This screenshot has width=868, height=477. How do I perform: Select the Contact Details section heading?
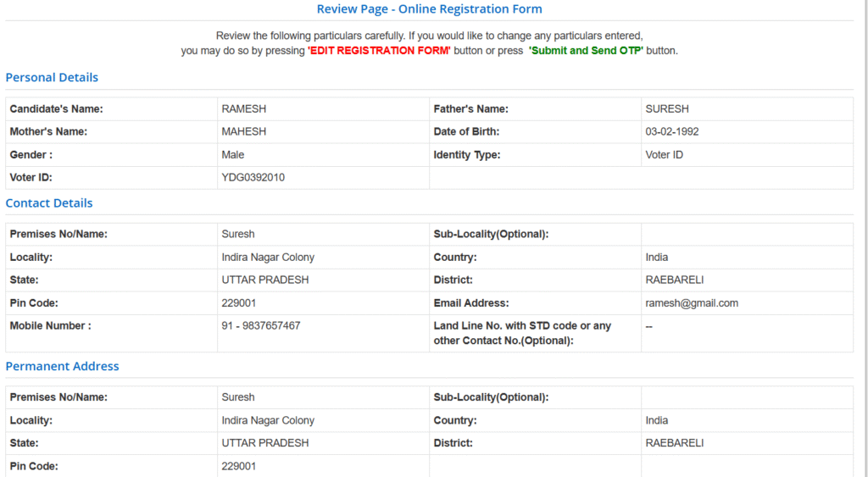(49, 203)
